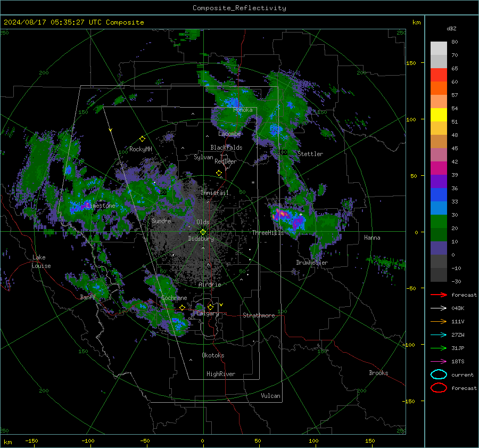
Task: Select the Lake Louise label
Action: [x=41, y=262]
